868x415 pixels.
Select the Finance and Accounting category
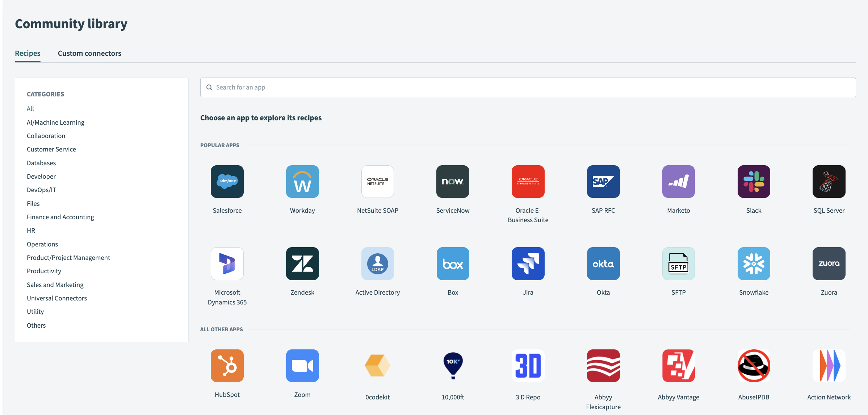tap(60, 217)
